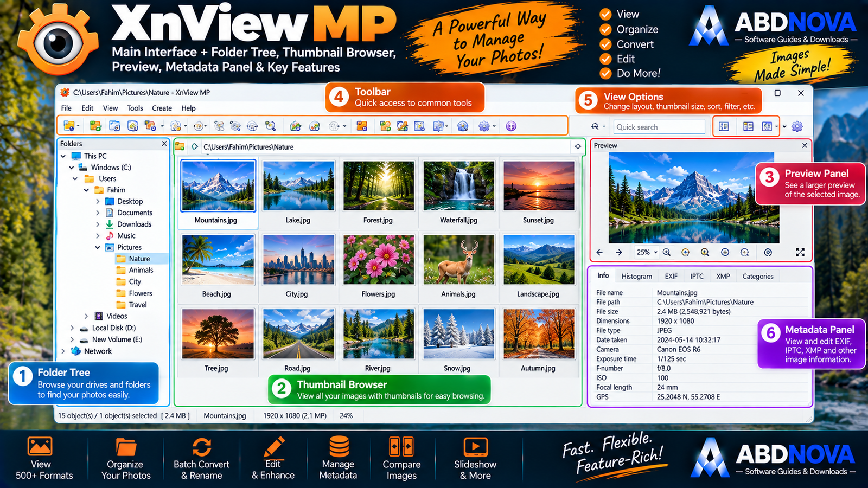Image resolution: width=868 pixels, height=488 pixels.
Task: Open the settings gear next to view options
Action: [x=797, y=126]
